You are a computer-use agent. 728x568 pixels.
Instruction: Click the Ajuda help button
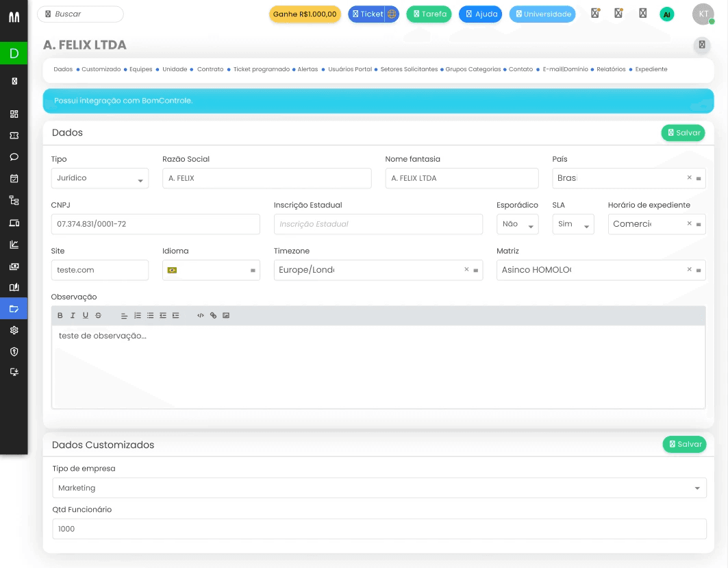pos(481,14)
